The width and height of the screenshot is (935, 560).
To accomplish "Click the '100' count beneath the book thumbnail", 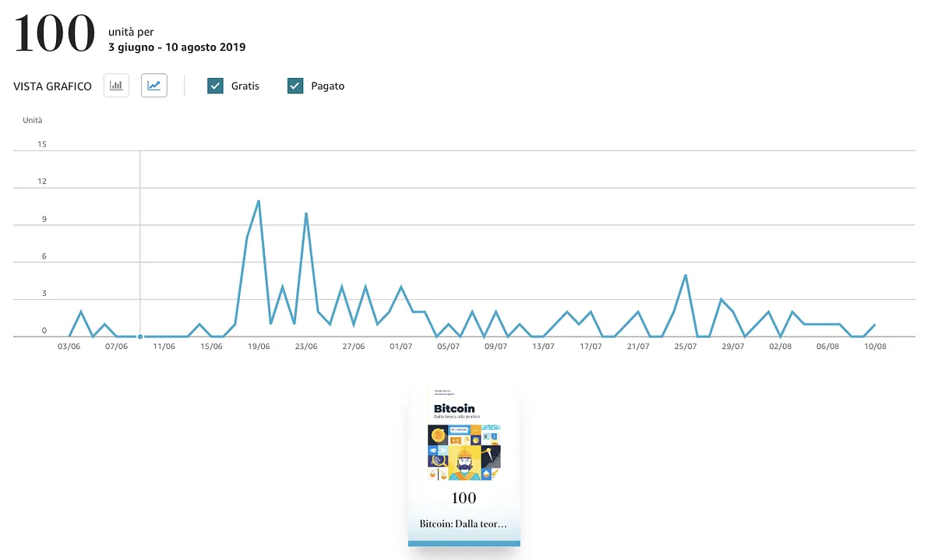I will [x=464, y=498].
